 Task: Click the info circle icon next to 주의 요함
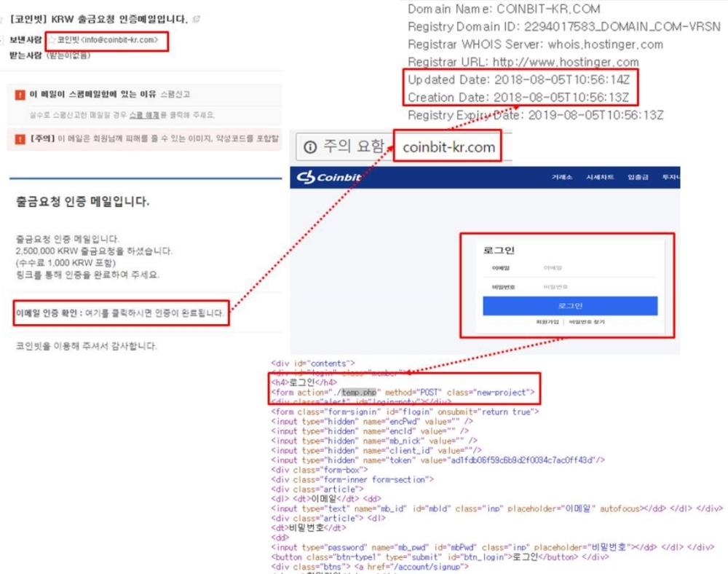[x=310, y=147]
